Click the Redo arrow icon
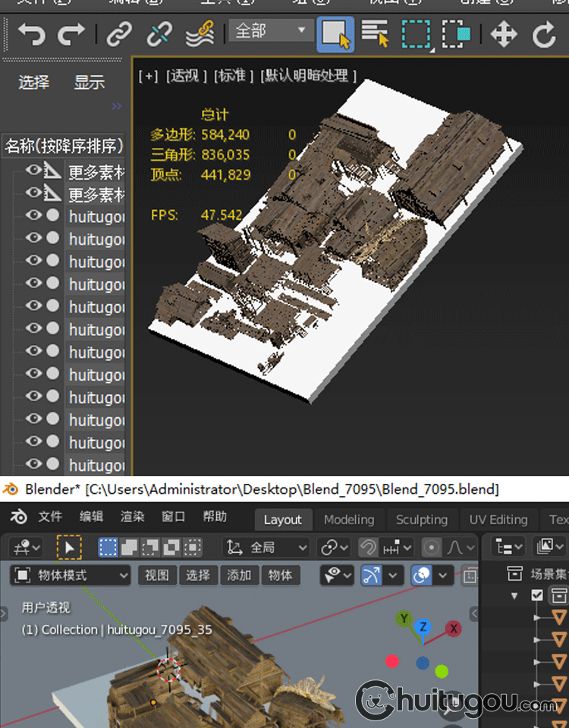 coord(71,33)
